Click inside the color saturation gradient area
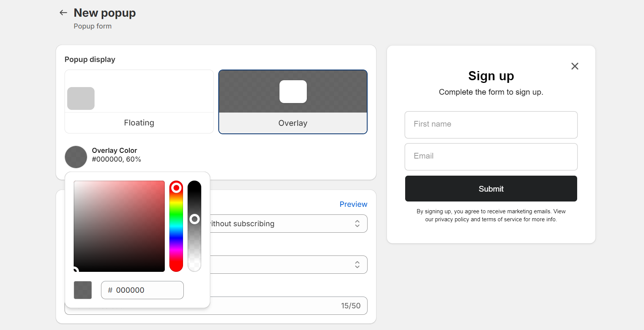Screen dimensions: 644x330 point(119,226)
